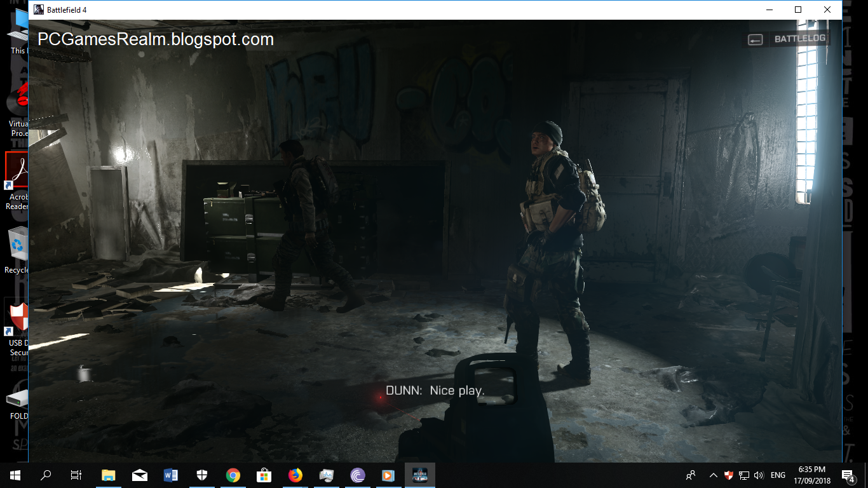The width and height of the screenshot is (868, 488).
Task: Open the taskbar clock and date
Action: pyautogui.click(x=813, y=475)
